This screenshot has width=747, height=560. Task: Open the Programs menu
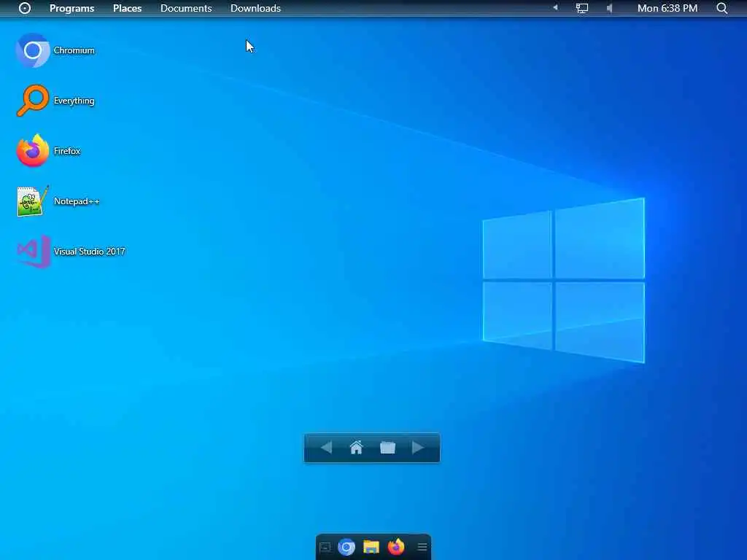click(72, 8)
